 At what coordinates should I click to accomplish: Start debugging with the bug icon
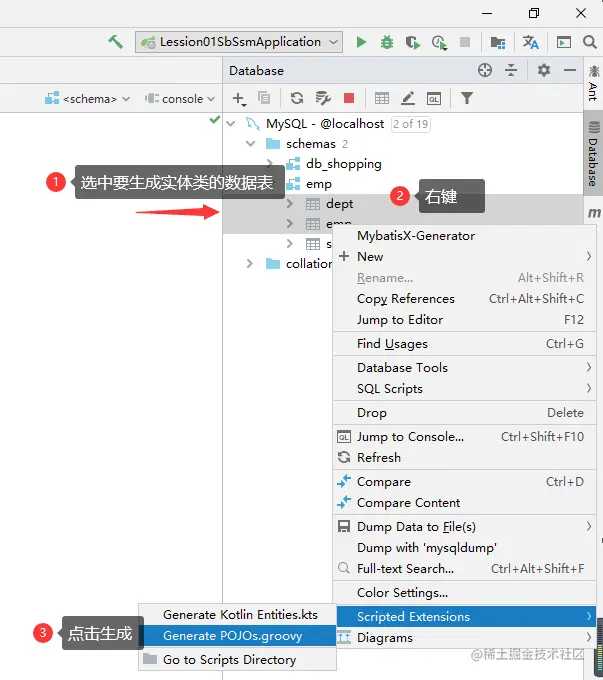(x=387, y=42)
